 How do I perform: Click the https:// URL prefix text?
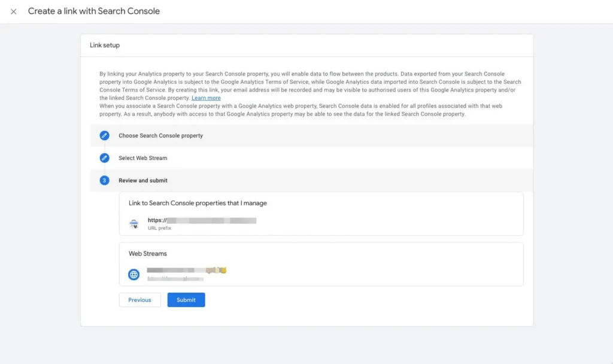(158, 220)
